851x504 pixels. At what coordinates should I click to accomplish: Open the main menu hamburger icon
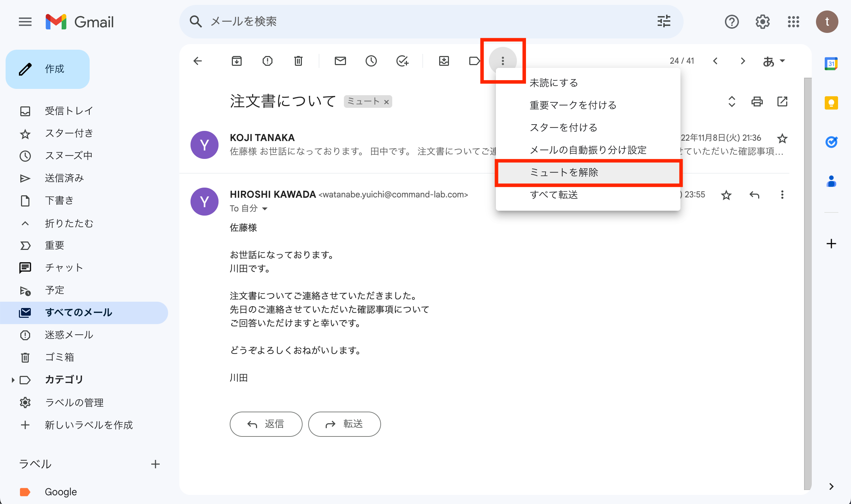tap(25, 22)
